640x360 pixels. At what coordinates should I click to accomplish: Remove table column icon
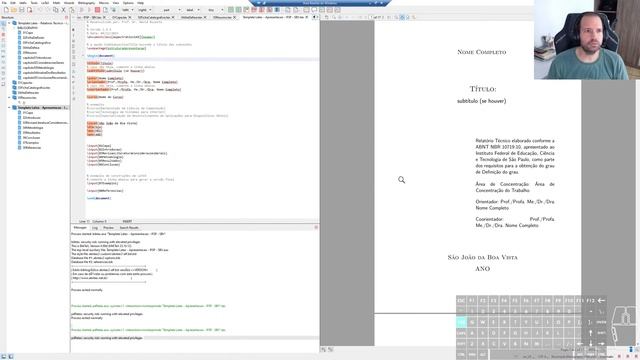[262, 10]
